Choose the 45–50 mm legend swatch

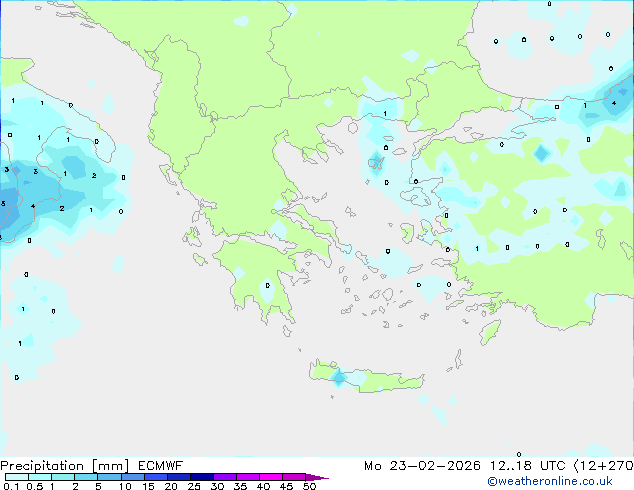click(x=293, y=477)
